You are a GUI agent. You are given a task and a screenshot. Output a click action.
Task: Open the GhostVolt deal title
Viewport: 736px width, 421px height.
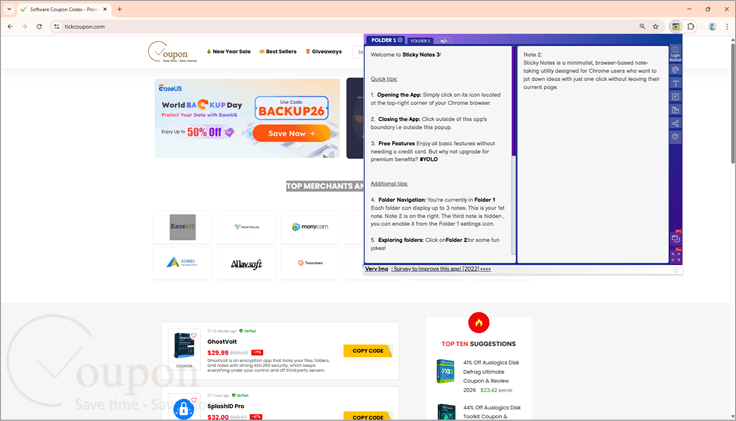pos(222,342)
